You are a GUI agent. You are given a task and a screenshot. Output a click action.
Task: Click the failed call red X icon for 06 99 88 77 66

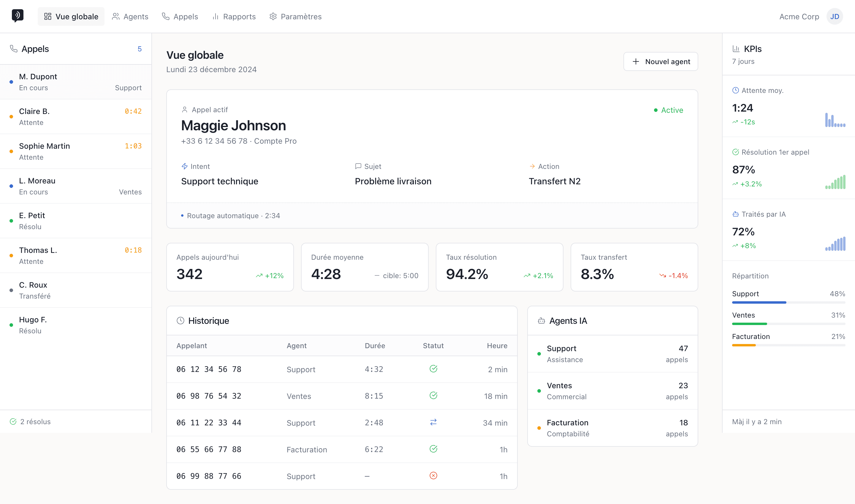[x=433, y=476]
